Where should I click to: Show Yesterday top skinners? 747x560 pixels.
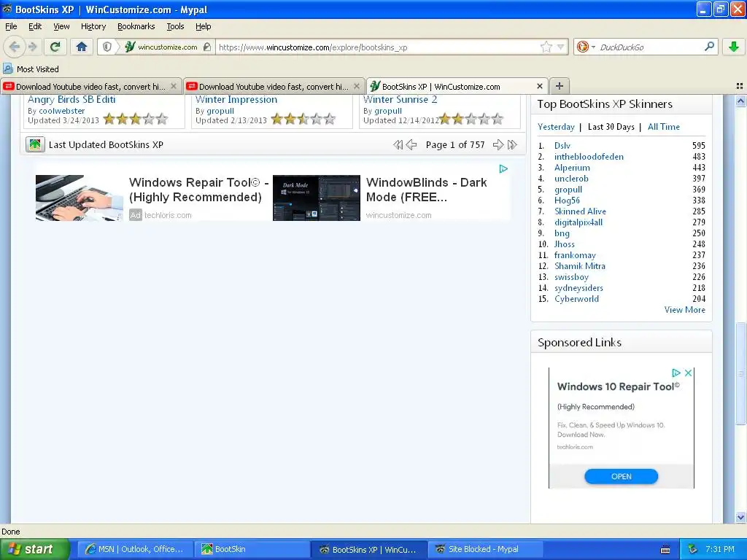pos(556,127)
